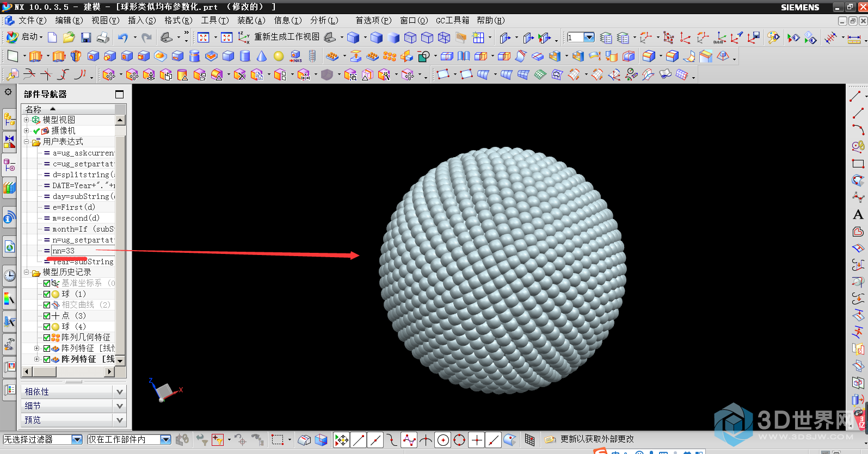Click the navigator scroll down arrow
This screenshot has height=454, width=868.
[x=120, y=360]
